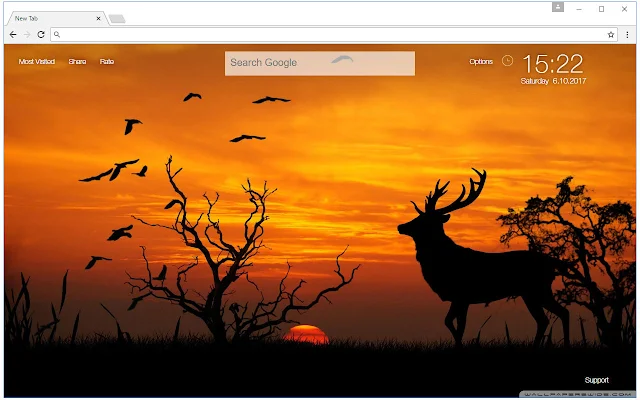Close the New Tab tab
The height and width of the screenshot is (400, 640).
pyautogui.click(x=98, y=18)
